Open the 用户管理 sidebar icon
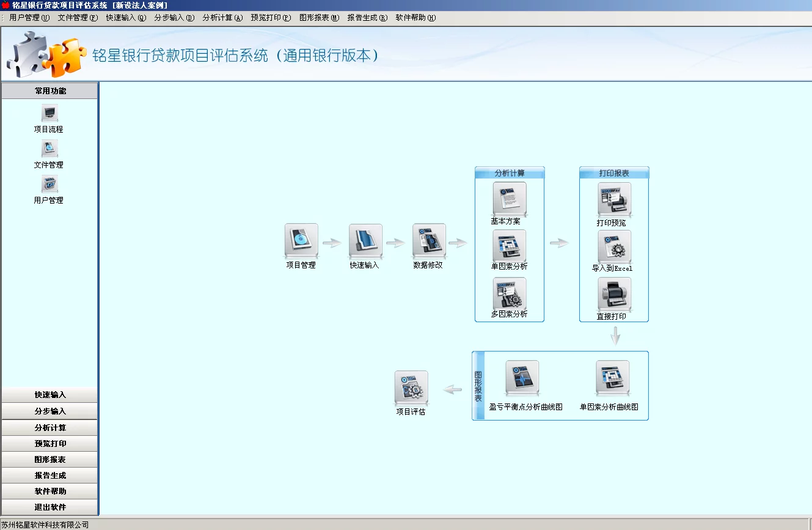The width and height of the screenshot is (812, 530). (x=49, y=184)
